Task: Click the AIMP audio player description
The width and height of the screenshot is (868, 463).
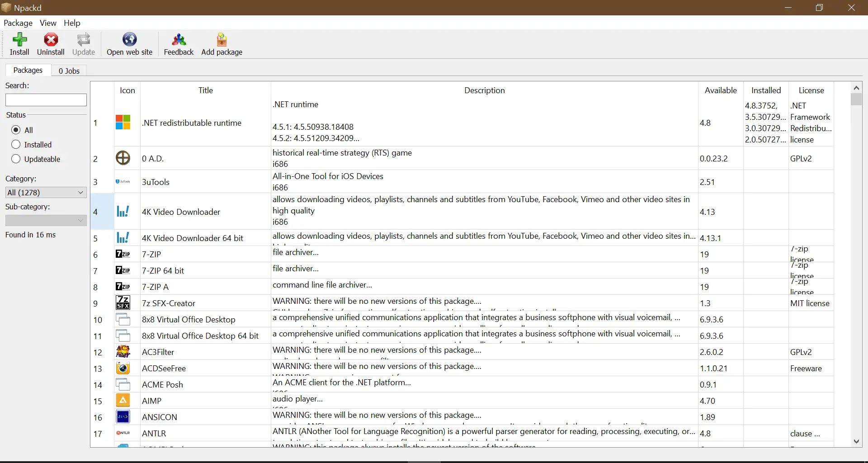Action: click(485, 401)
